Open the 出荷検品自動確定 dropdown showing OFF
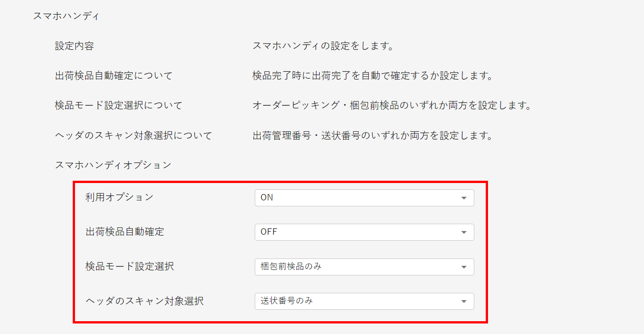The height and width of the screenshot is (334, 644). click(364, 232)
